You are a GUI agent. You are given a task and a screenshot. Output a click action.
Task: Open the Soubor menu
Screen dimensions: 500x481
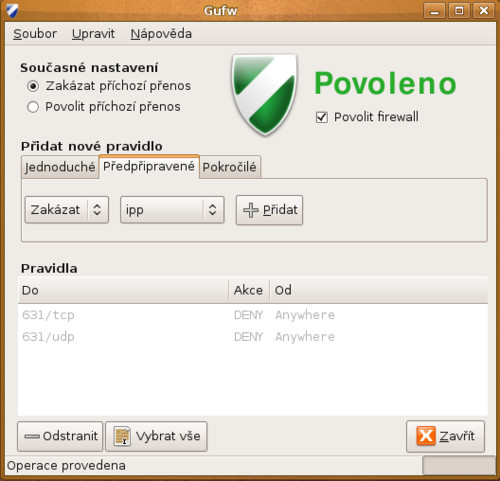tap(35, 34)
